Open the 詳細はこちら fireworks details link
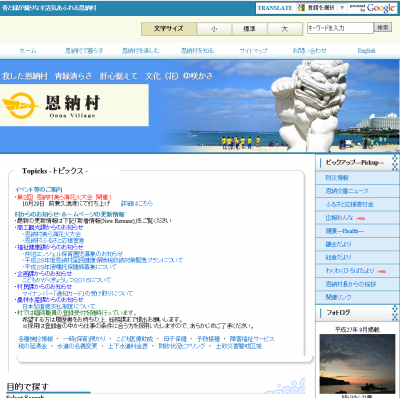The image size is (400, 398). pyautogui.click(x=137, y=203)
